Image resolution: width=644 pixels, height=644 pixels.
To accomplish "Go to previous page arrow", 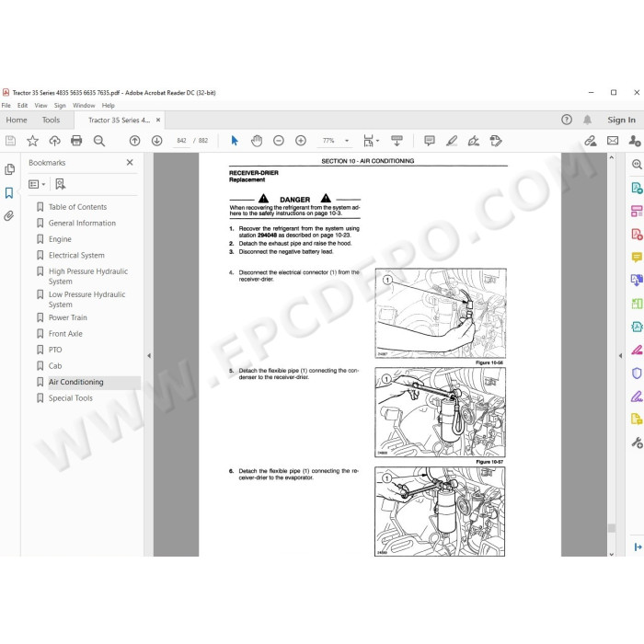I will [x=134, y=141].
